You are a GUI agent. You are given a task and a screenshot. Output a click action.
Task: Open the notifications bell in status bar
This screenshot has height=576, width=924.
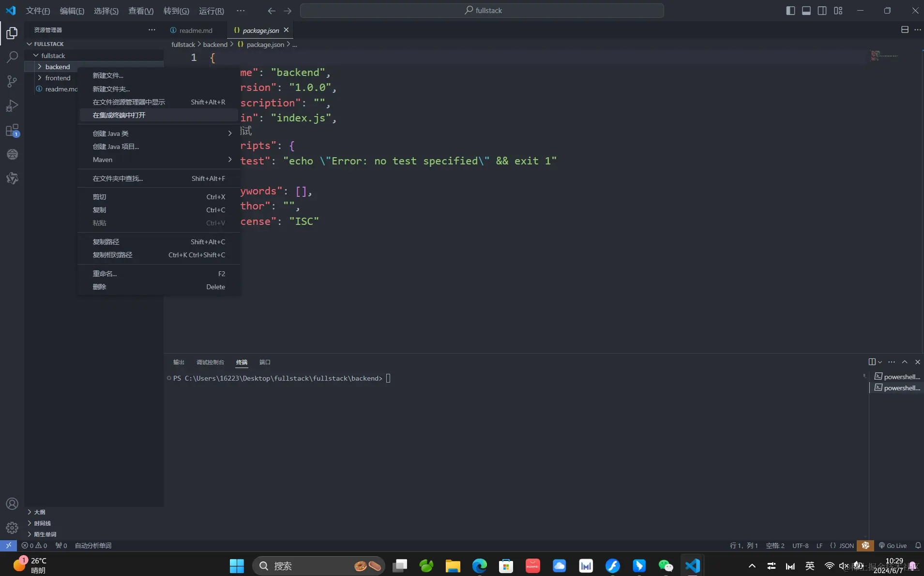pyautogui.click(x=918, y=546)
